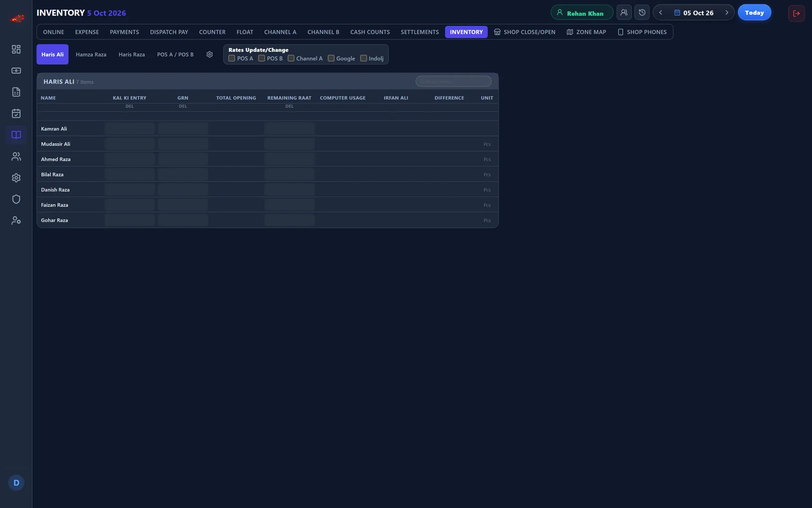The width and height of the screenshot is (812, 508).
Task: Open the 05 Oct 26 date picker
Action: 694,13
